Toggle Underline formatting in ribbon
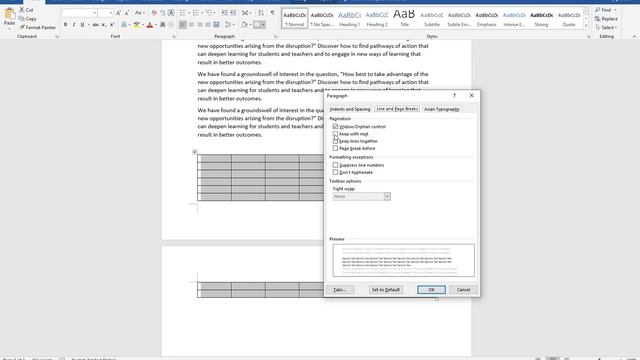640x360 pixels. click(x=82, y=25)
